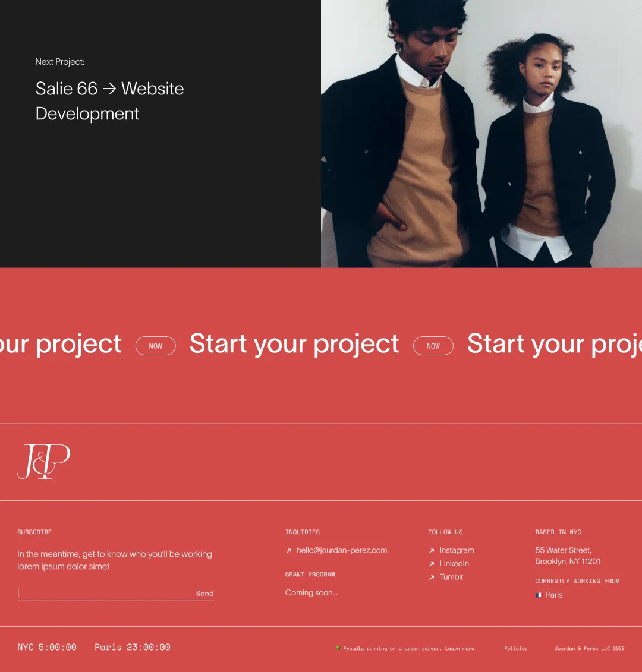
Task: Click the arrow icon beside the email address
Action: pos(289,551)
